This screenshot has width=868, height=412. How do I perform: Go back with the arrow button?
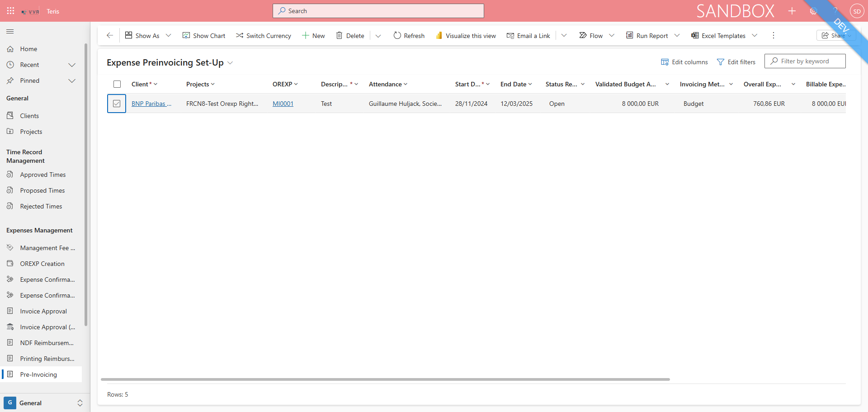point(110,35)
